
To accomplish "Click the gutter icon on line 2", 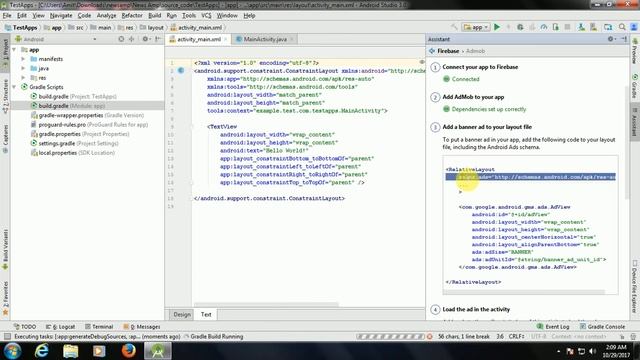I will (x=181, y=71).
